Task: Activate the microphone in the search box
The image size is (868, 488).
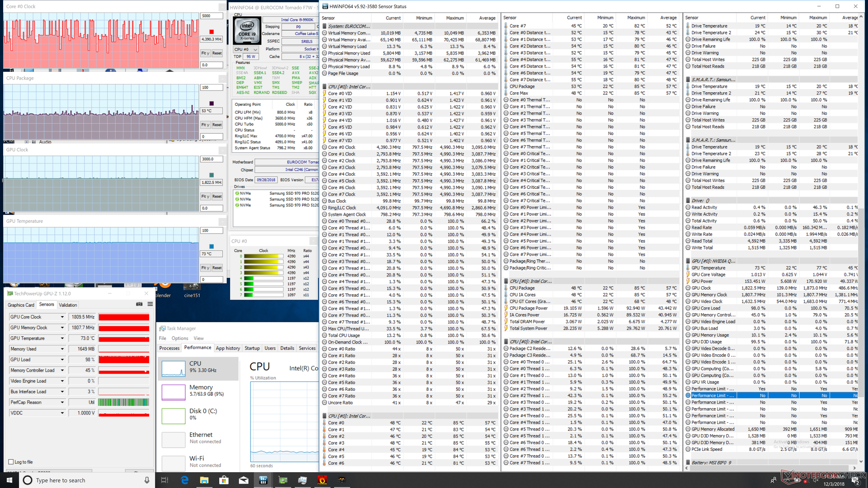Action: (147, 480)
